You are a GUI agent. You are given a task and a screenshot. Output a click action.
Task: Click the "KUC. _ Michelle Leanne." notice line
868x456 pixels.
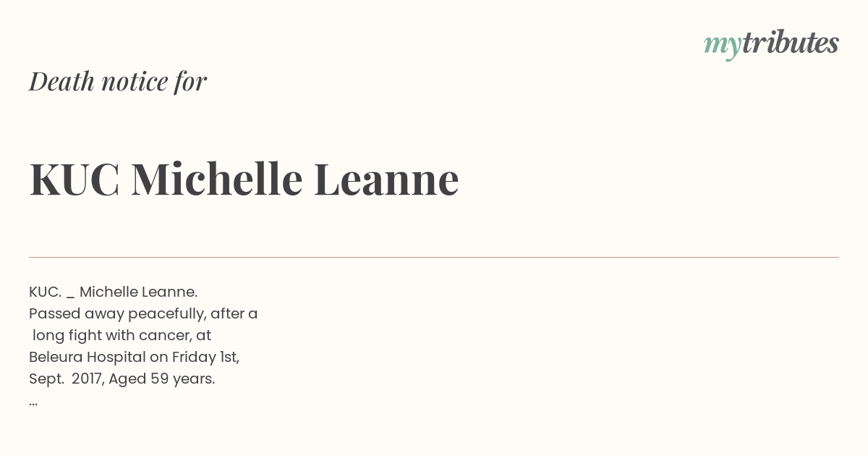113,292
